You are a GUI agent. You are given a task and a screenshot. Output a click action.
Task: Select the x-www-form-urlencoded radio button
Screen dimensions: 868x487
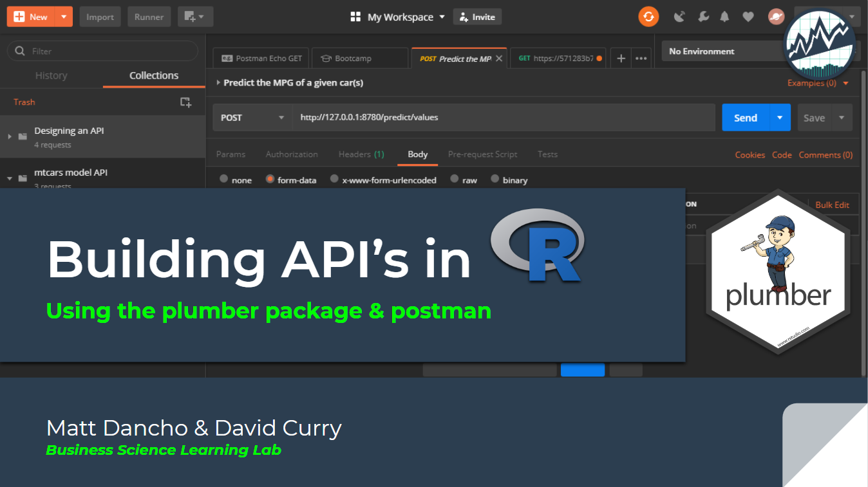pyautogui.click(x=334, y=179)
